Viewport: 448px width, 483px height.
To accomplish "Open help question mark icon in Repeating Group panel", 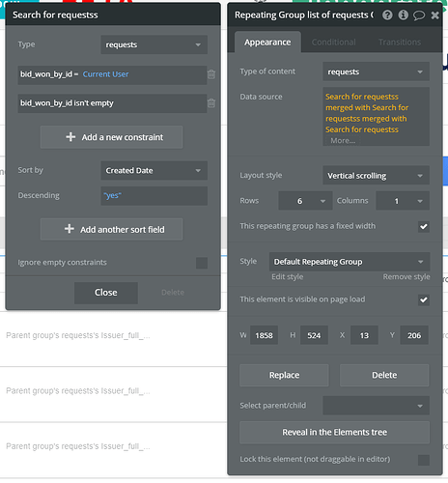I will click(x=387, y=14).
